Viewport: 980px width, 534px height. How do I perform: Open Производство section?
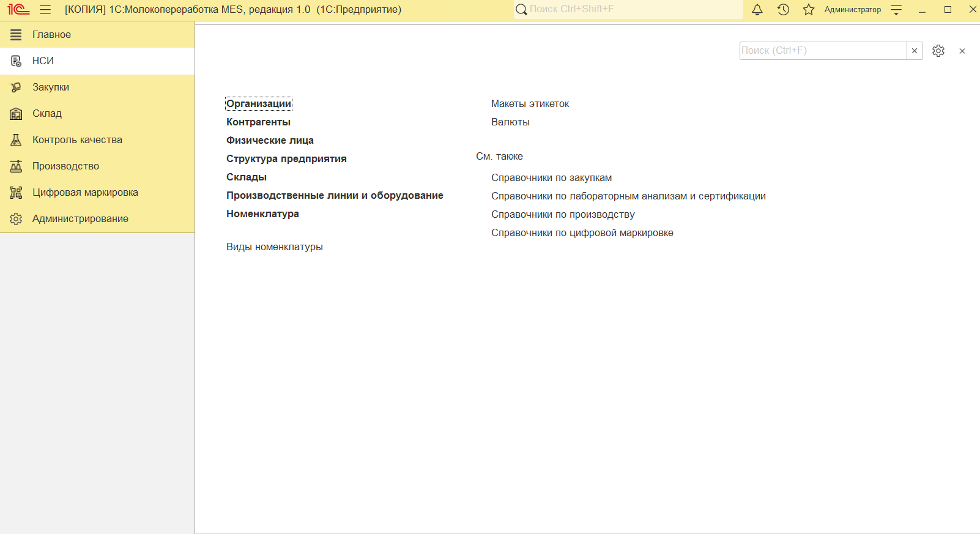pyautogui.click(x=97, y=166)
